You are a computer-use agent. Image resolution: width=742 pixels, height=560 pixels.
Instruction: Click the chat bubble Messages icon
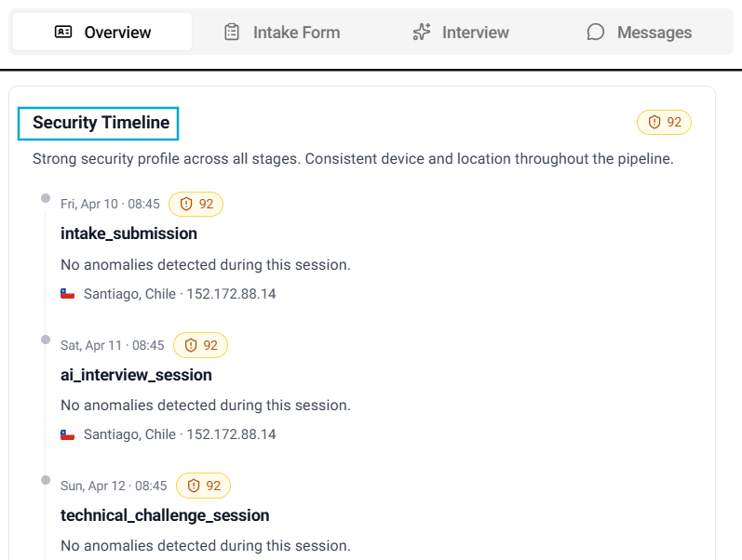pyautogui.click(x=596, y=33)
